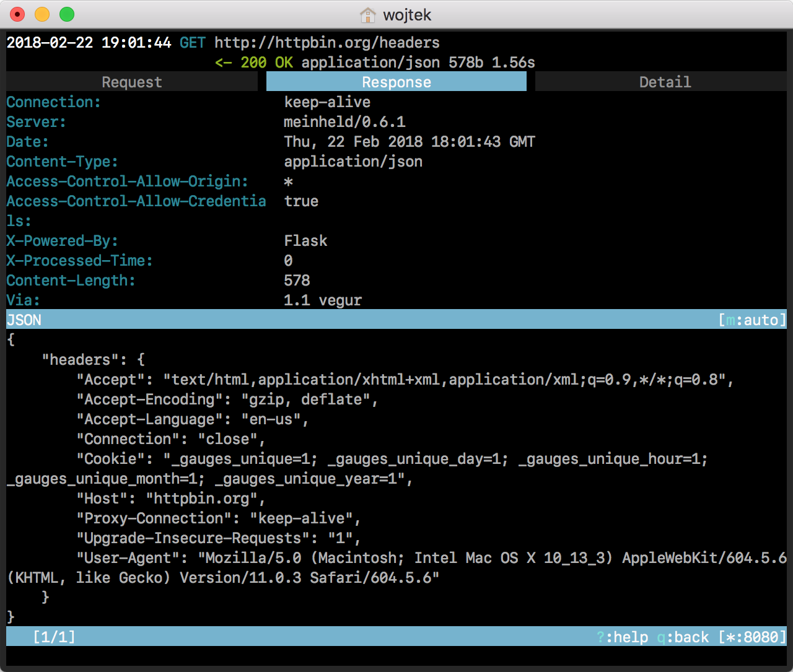The width and height of the screenshot is (793, 672).
Task: Click q:back in the bottom bar
Action: pos(683,637)
